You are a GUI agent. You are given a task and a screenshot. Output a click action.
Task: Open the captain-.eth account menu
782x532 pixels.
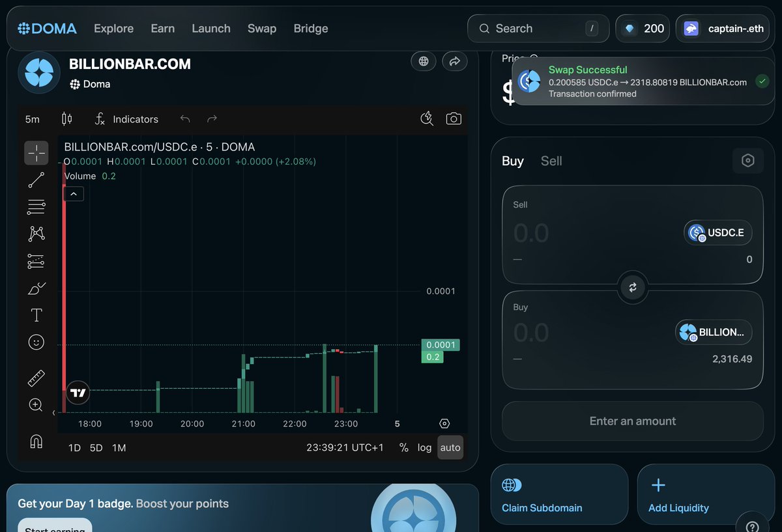click(723, 29)
